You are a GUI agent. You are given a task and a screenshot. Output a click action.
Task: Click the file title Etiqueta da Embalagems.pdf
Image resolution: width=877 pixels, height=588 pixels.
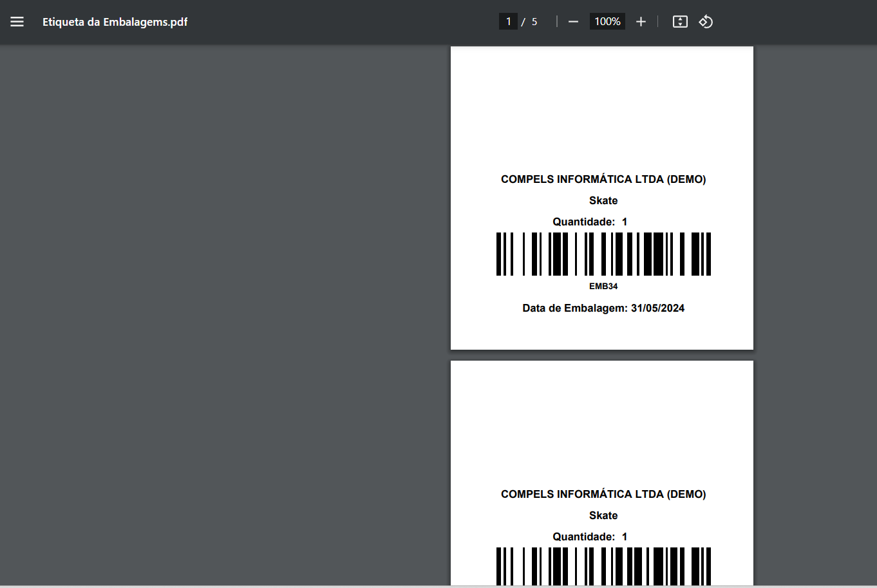pyautogui.click(x=115, y=22)
